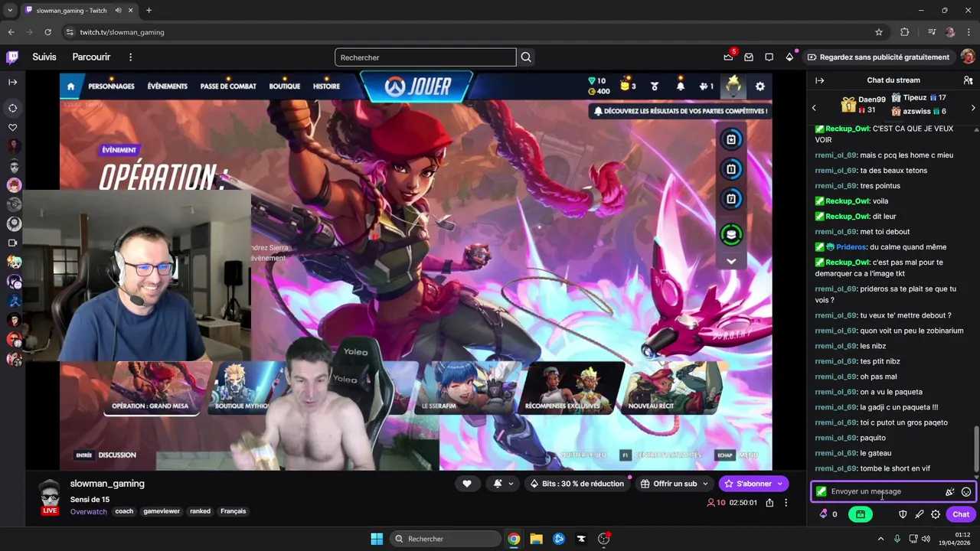
Task: Open Bits cheer icon in chat input
Action: pos(949,492)
